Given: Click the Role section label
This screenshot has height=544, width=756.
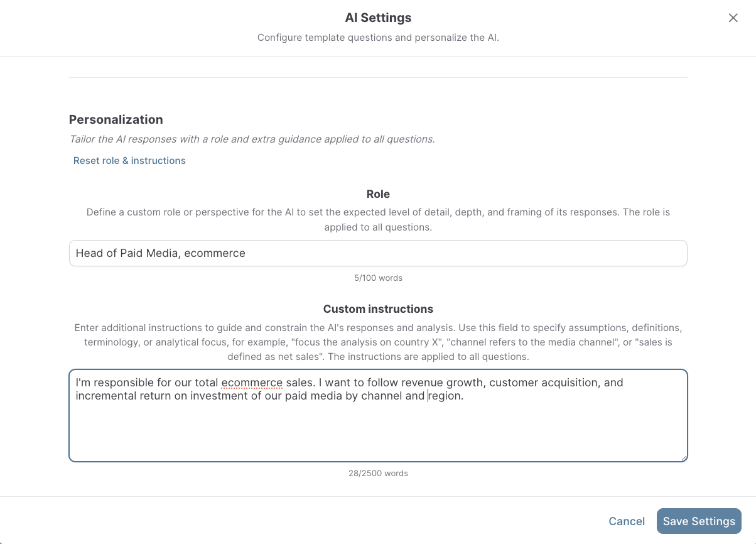Looking at the screenshot, I should click(378, 195).
